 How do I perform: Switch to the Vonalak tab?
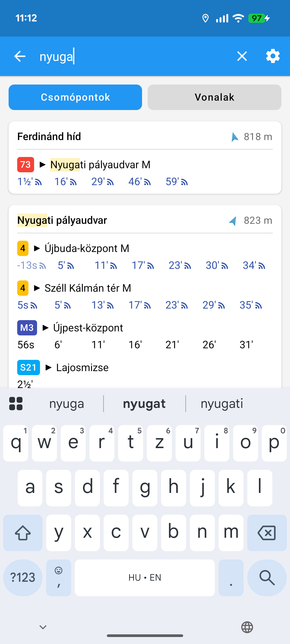(x=214, y=97)
